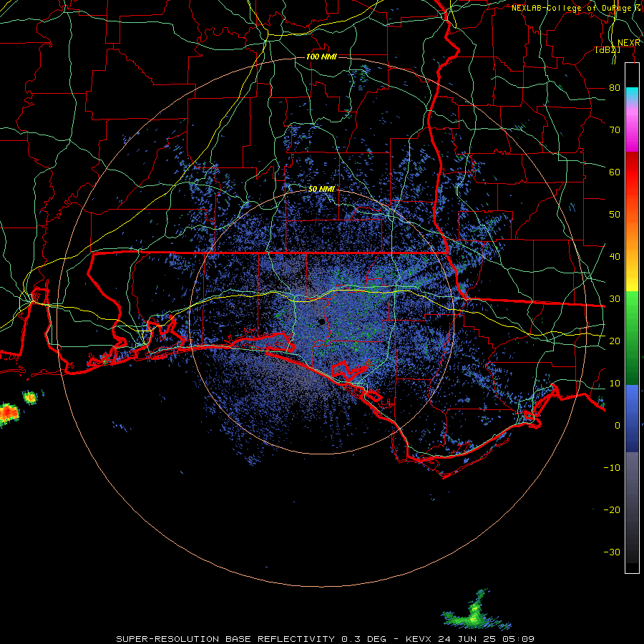Click the SUPER-RESOLUTION BASE REFLECTIVITY caption
This screenshot has width=644, height=644.
(x=225, y=639)
